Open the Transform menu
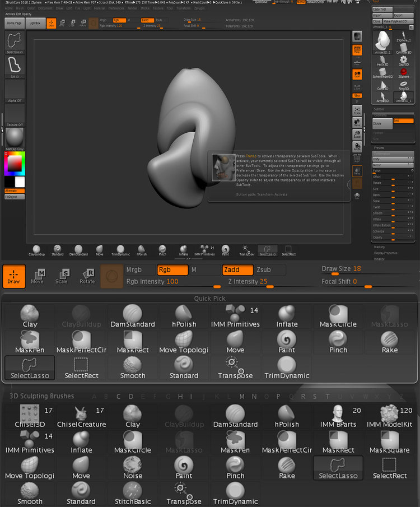420x507 pixels. click(183, 8)
